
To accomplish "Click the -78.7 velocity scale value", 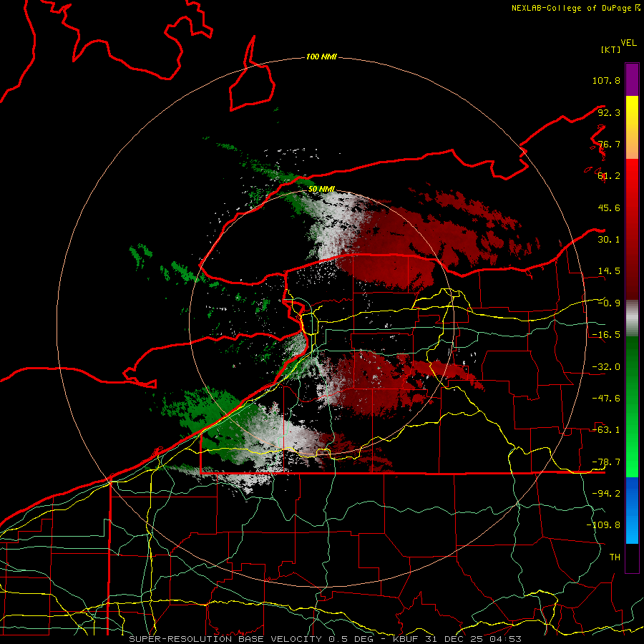I will click(606, 462).
